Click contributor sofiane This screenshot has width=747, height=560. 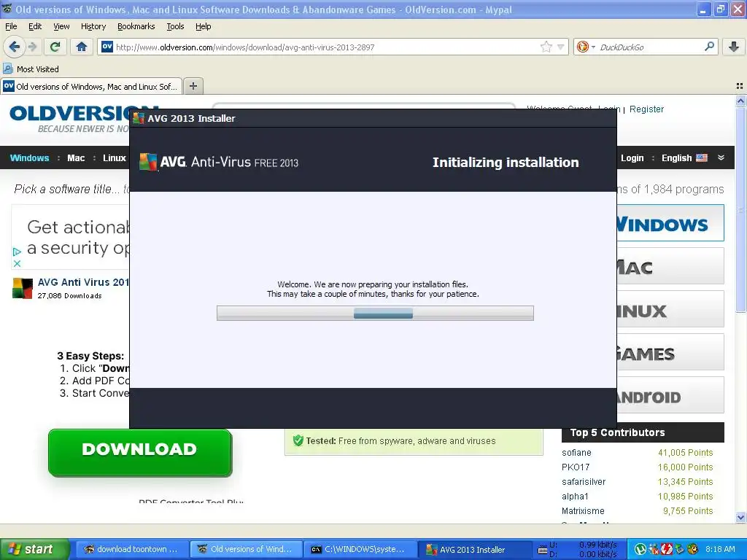coord(576,452)
